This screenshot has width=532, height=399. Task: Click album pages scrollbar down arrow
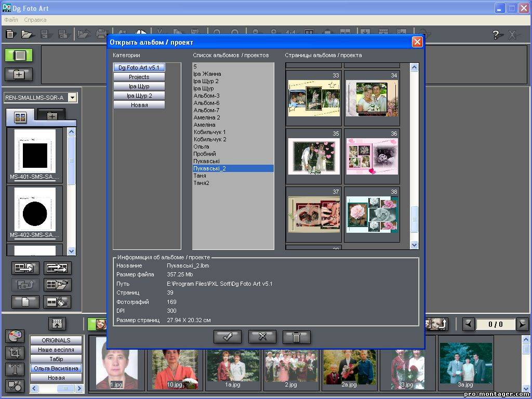pyautogui.click(x=414, y=245)
